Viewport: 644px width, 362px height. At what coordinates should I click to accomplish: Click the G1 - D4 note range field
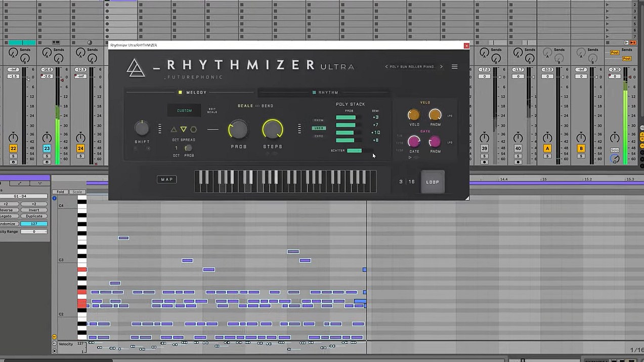[x=23, y=196]
